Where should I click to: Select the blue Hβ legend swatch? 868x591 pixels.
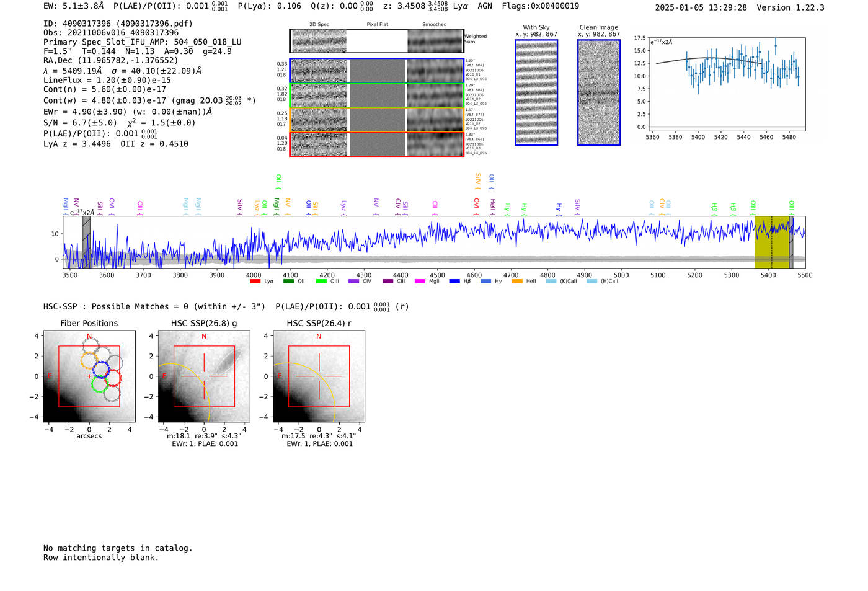(x=454, y=282)
